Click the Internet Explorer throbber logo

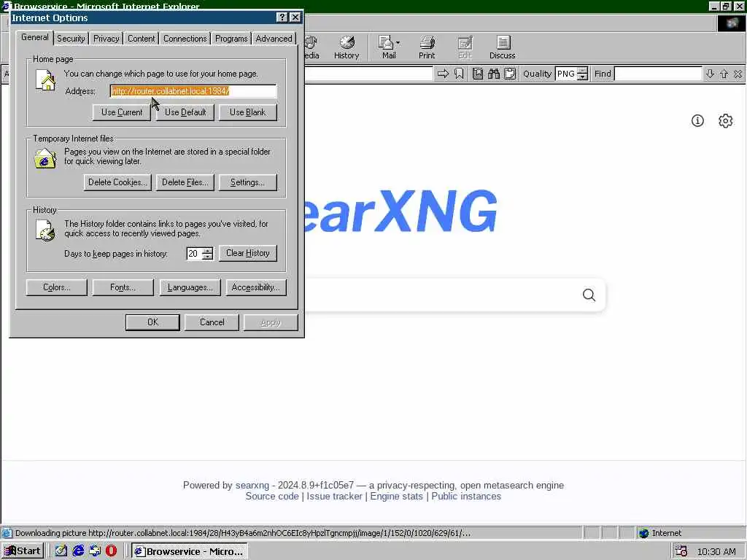tap(731, 23)
